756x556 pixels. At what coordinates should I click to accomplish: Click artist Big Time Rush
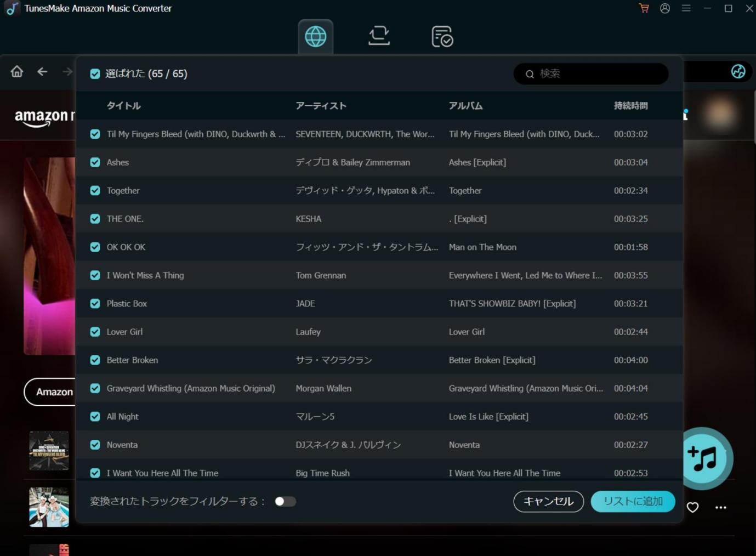pyautogui.click(x=322, y=473)
